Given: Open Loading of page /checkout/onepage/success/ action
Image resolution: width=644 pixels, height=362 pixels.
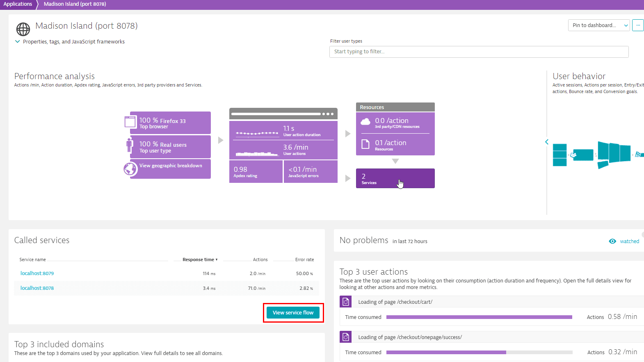Looking at the screenshot, I should tap(410, 337).
